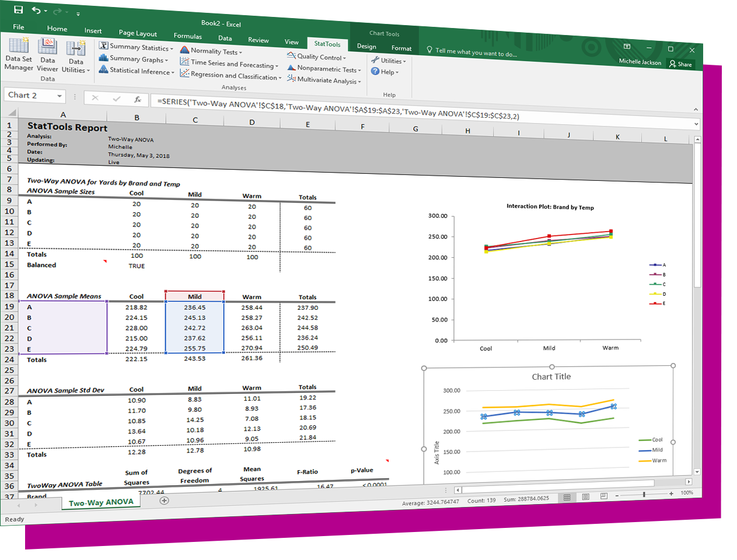Screen dimensions: 737x560
Task: Click the Cool legend entry in lower chart
Action: pyautogui.click(x=651, y=440)
